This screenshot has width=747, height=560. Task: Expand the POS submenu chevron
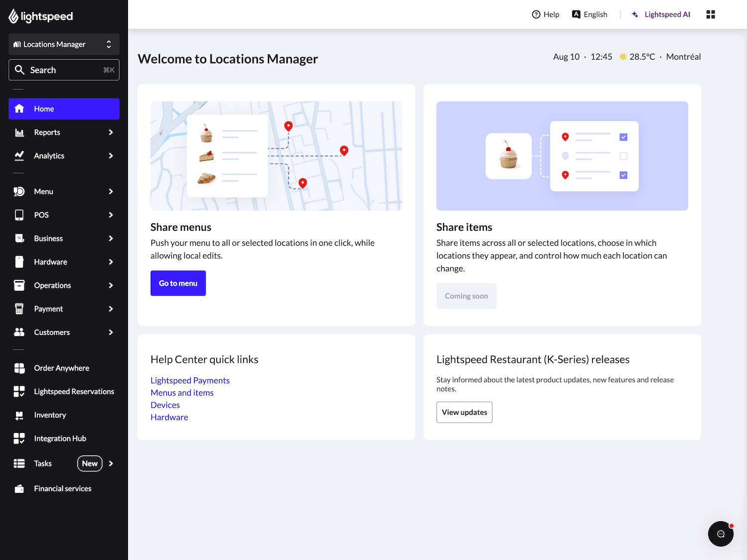pyautogui.click(x=111, y=215)
